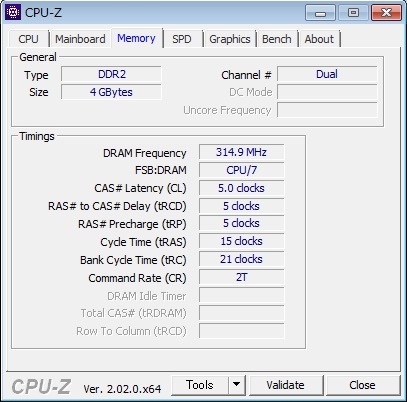Click the empty DRAM Idle Timer field
This screenshot has height=402, width=407.
coord(242,295)
